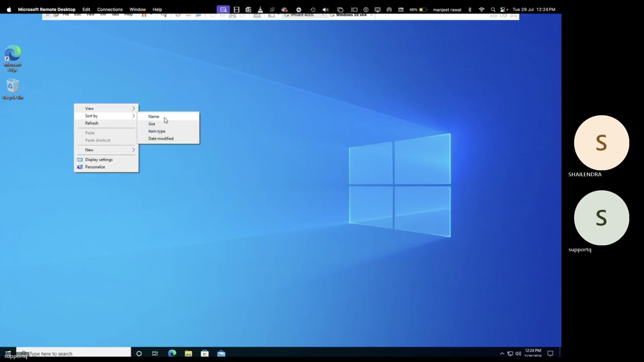
Task: Expand the View submenu arrow
Action: [133, 109]
